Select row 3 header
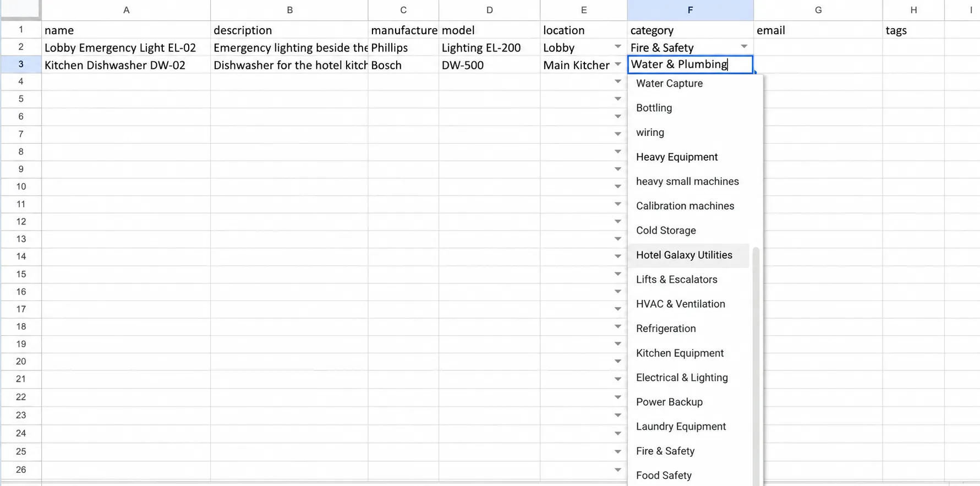Image resolution: width=980 pixels, height=486 pixels. tap(21, 64)
